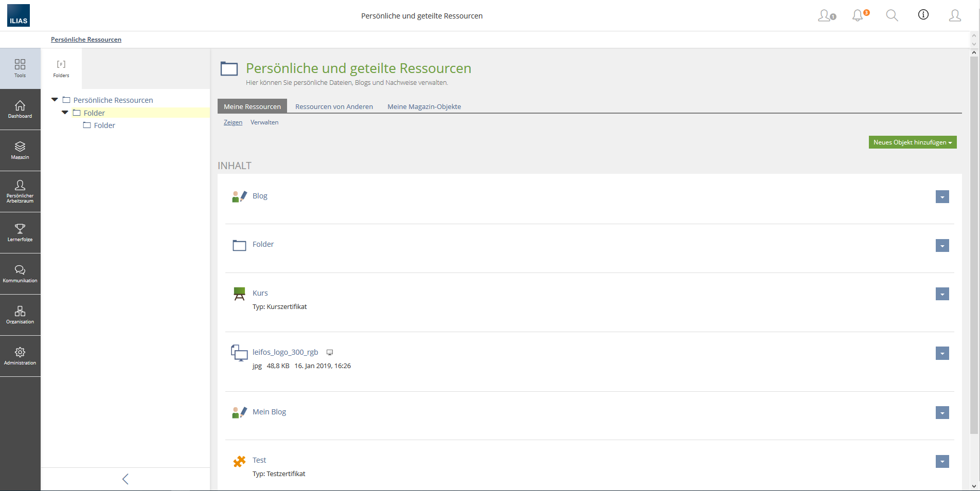980x491 pixels.
Task: Open Persönlicher Arbeitsraum sidebar entry
Action: [20, 192]
